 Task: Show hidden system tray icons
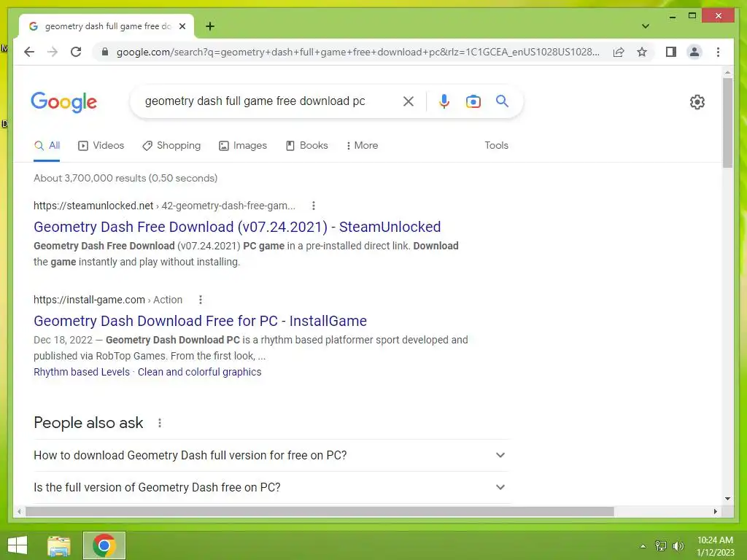tap(643, 546)
